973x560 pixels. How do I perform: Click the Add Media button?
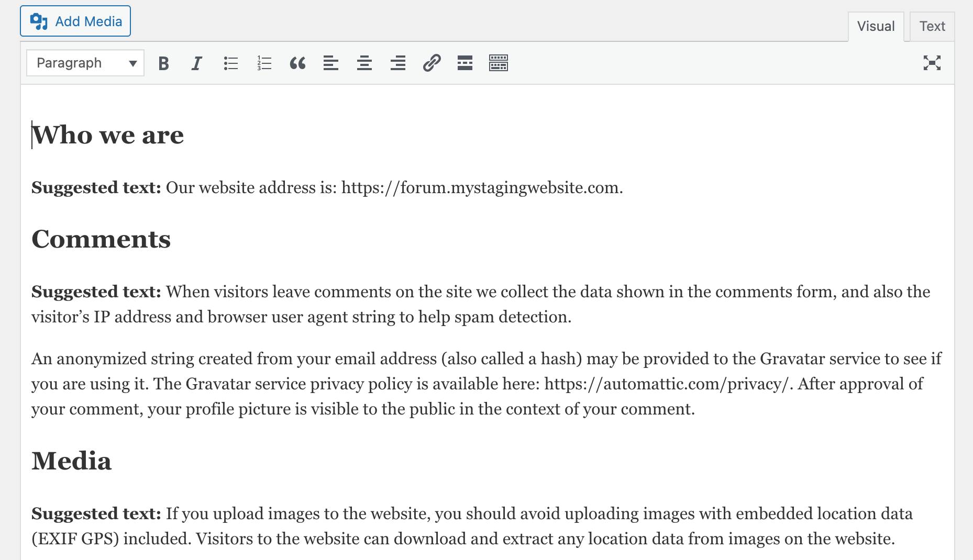click(x=75, y=21)
